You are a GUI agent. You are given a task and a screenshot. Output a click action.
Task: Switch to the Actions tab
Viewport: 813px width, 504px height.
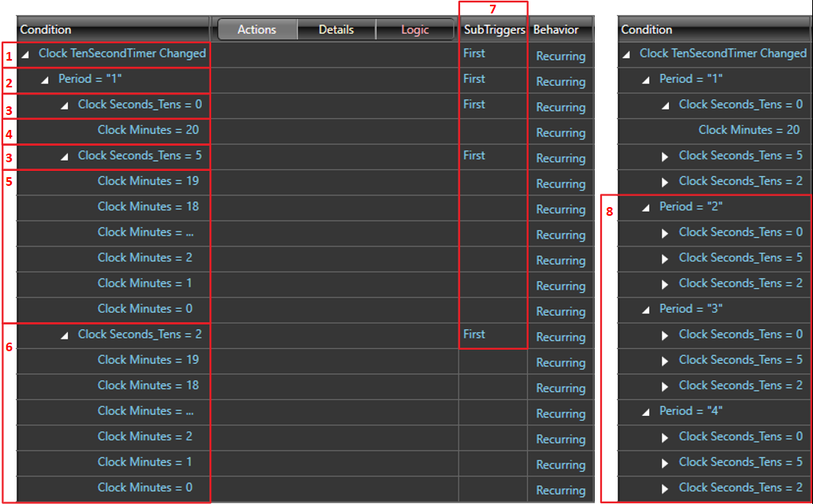[257, 30]
